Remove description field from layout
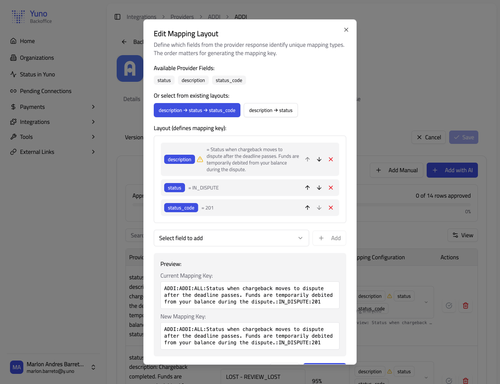 pos(331,159)
